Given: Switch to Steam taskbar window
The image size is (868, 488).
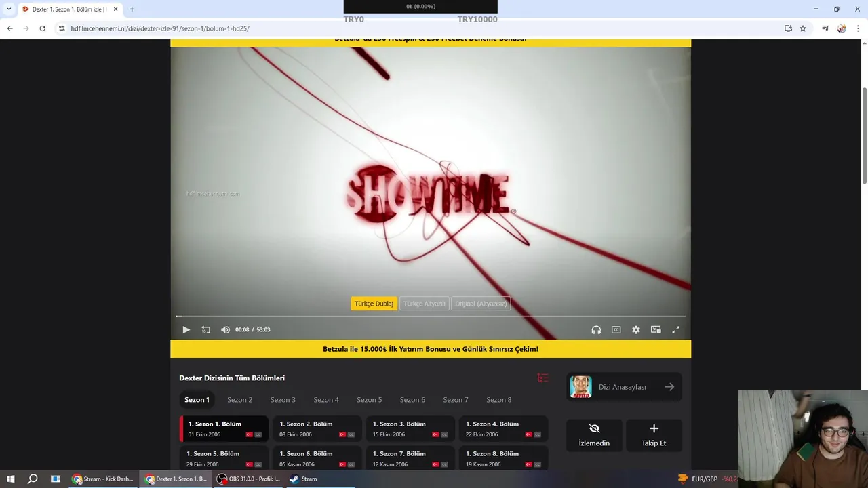Looking at the screenshot, I should [303, 479].
